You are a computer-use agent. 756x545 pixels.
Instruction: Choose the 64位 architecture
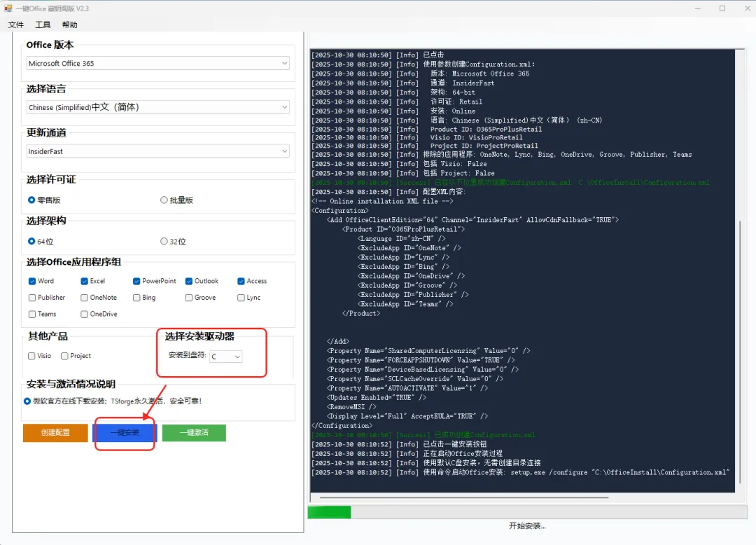[41, 241]
